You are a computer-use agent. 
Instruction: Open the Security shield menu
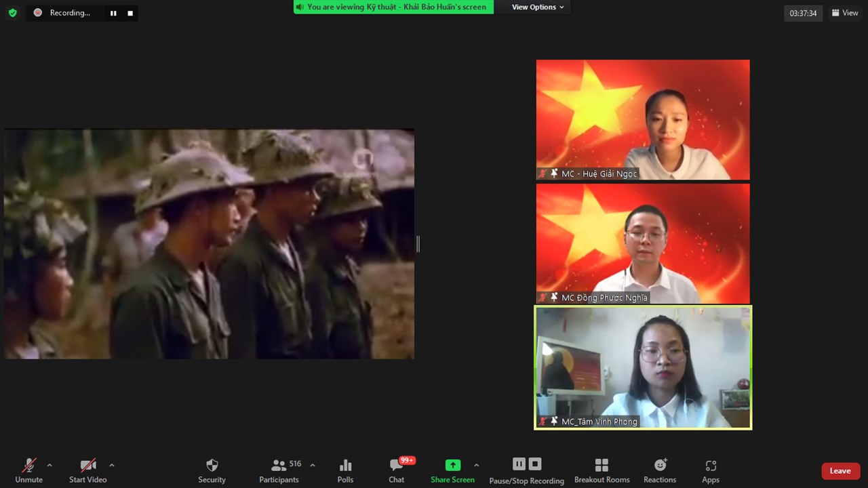pyautogui.click(x=212, y=470)
